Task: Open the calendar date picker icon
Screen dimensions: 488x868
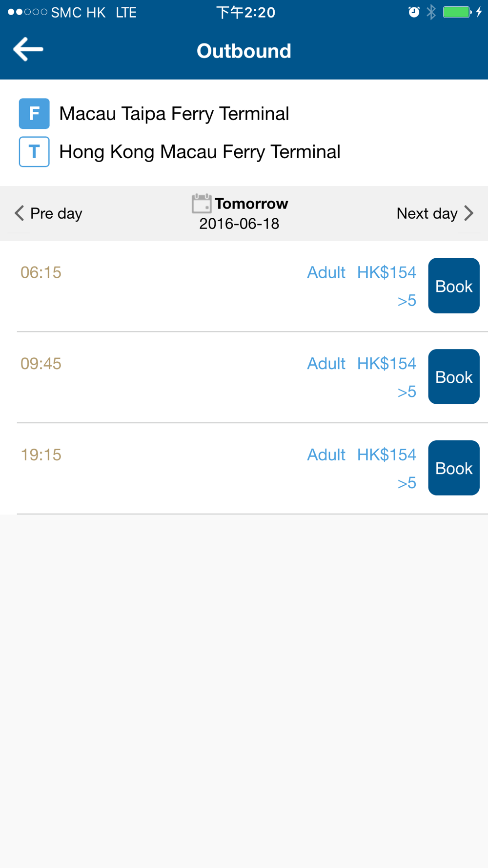Action: (201, 204)
